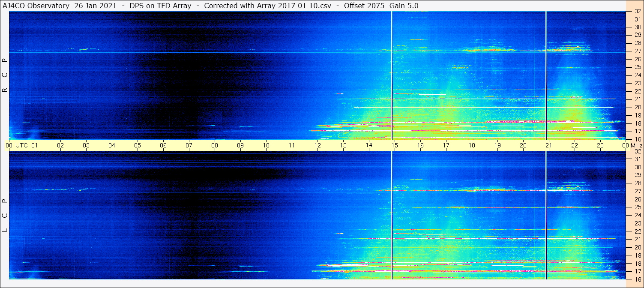
Task: Click the 17 MHz label of LCP panel
Action: point(637,271)
